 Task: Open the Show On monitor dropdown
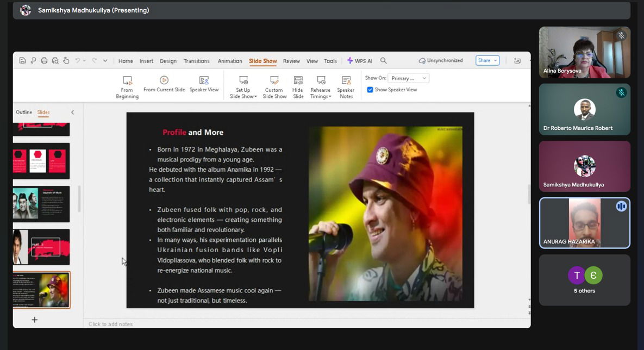409,78
